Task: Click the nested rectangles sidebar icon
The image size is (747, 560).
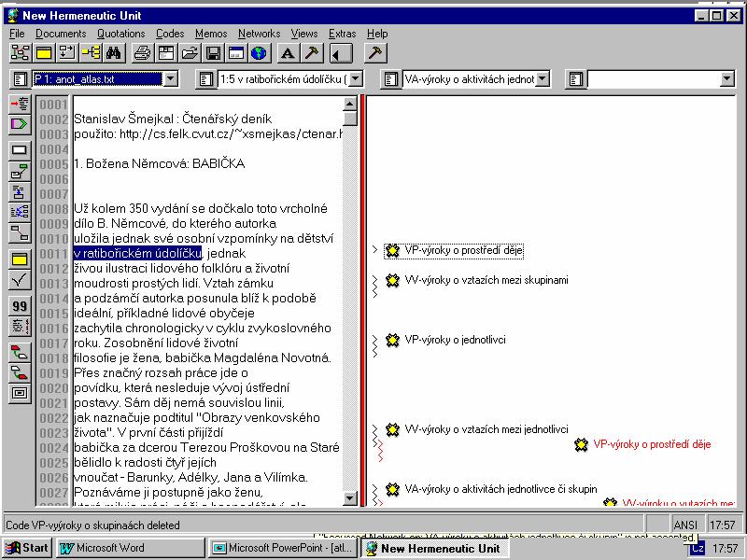Action: click(x=20, y=393)
